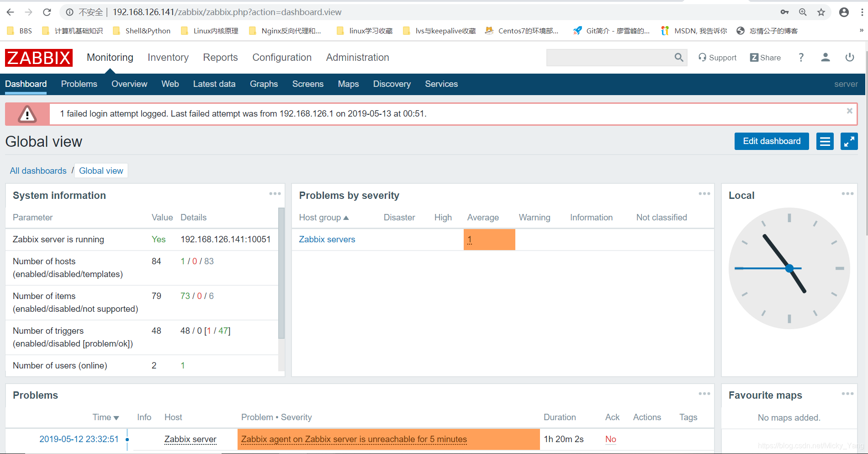Switch to the Overview tab

pos(129,84)
